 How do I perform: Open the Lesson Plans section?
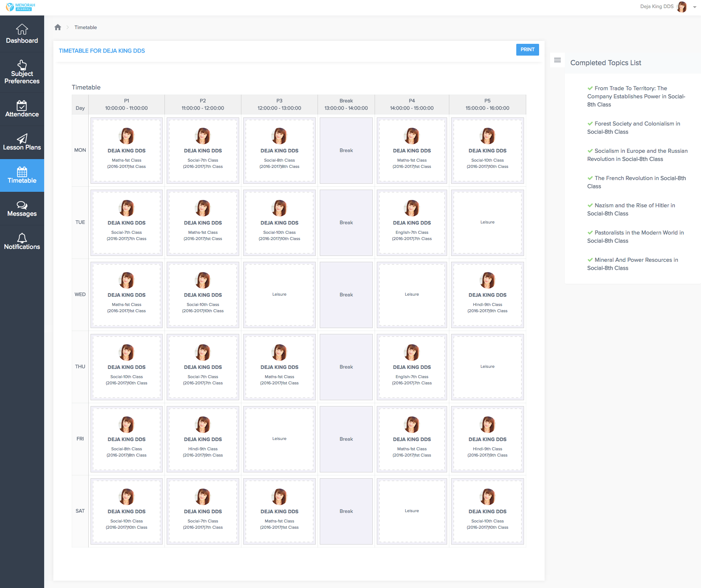22,142
